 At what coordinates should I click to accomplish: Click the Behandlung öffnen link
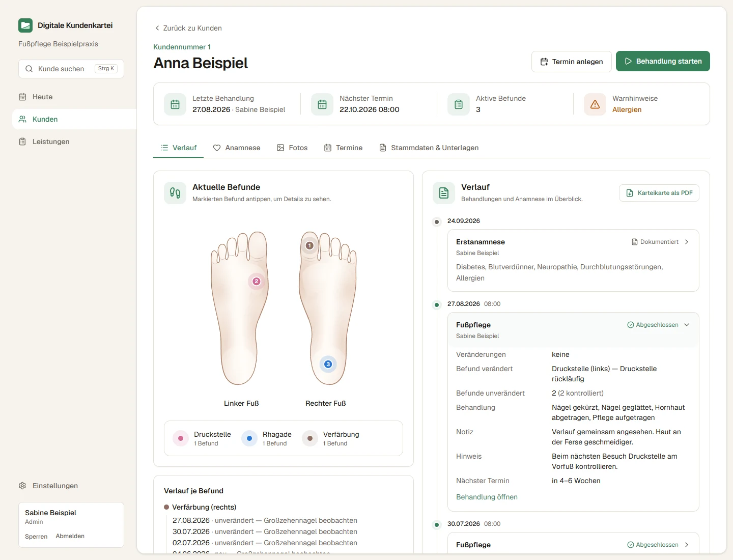pos(487,497)
